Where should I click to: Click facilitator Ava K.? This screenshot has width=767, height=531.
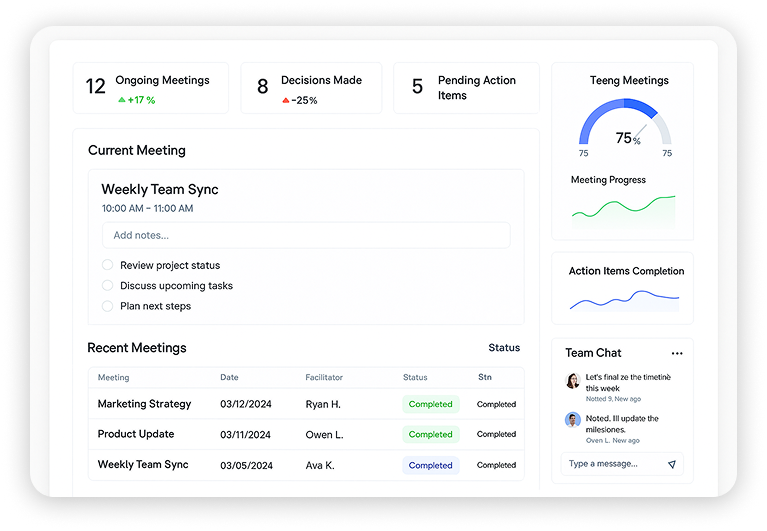320,465
